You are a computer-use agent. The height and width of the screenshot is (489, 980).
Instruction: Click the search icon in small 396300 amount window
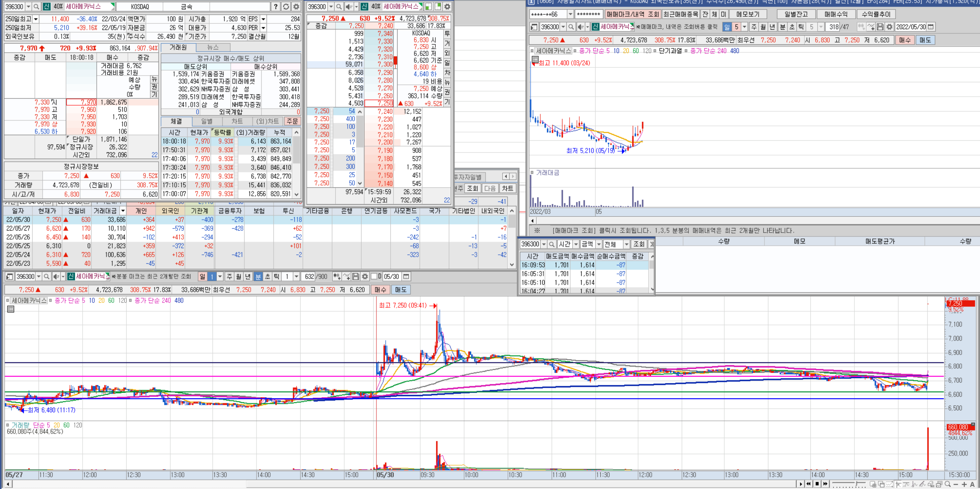(x=552, y=244)
